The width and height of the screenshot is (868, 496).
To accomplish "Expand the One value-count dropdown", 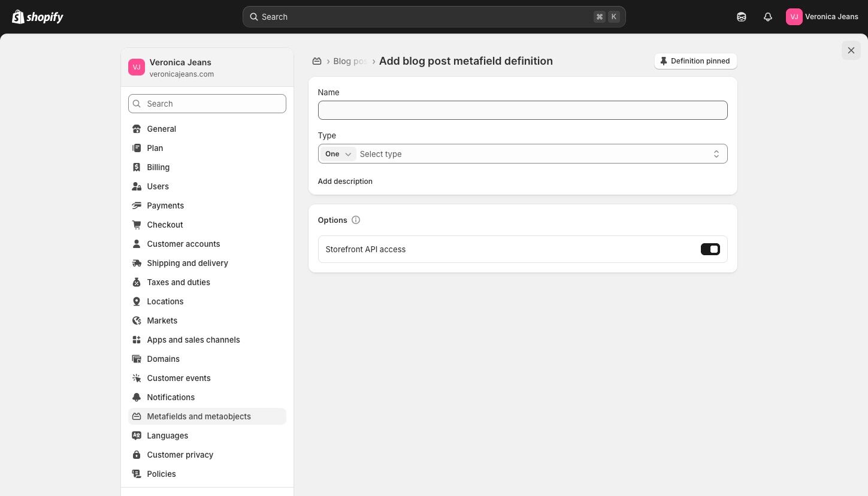I will pos(338,154).
